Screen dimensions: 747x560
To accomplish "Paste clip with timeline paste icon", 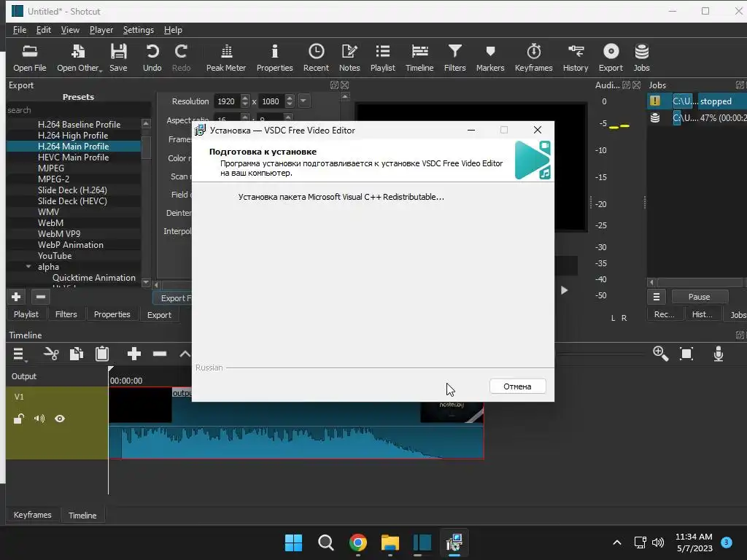I will pos(102,354).
